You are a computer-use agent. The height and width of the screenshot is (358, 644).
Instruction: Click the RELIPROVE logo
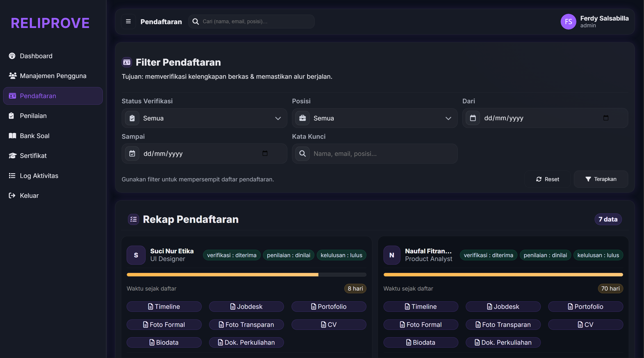click(50, 23)
